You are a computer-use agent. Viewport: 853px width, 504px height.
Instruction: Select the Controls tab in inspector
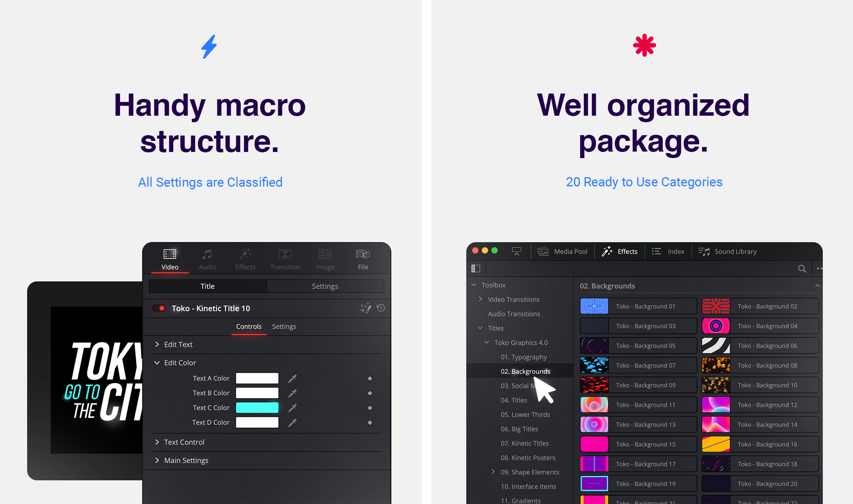tap(248, 326)
